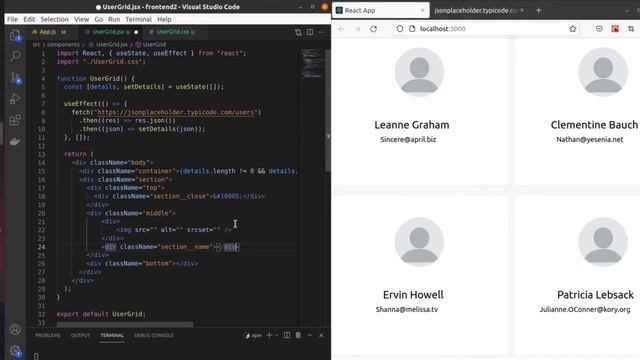Go forward in Firefox
The image size is (640, 360).
(358, 29)
